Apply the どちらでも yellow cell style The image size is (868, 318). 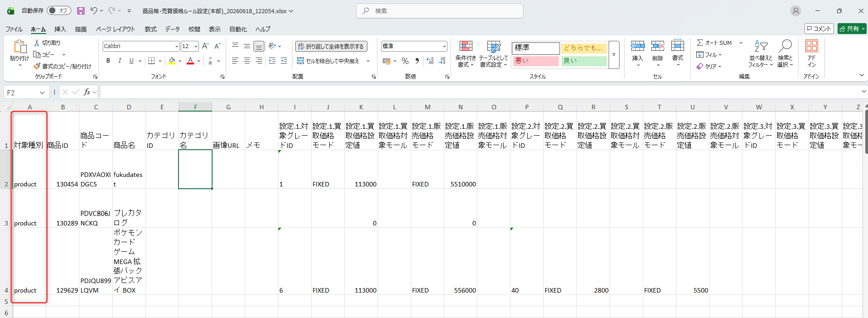pos(584,48)
